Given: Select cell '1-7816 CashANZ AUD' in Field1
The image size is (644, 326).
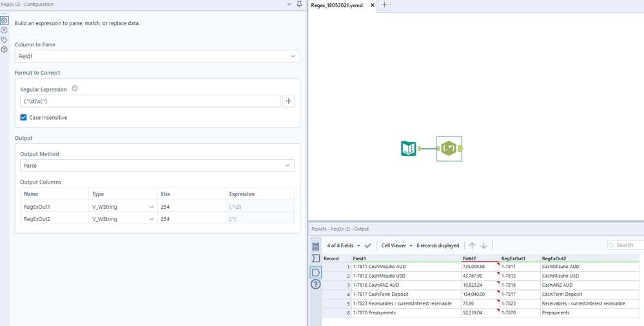Looking at the screenshot, I should click(406, 285).
